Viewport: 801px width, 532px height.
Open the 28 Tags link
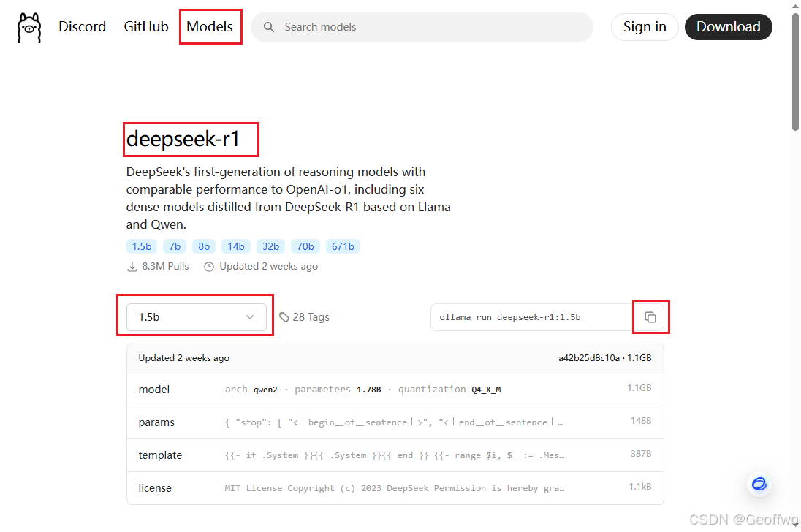[305, 317]
